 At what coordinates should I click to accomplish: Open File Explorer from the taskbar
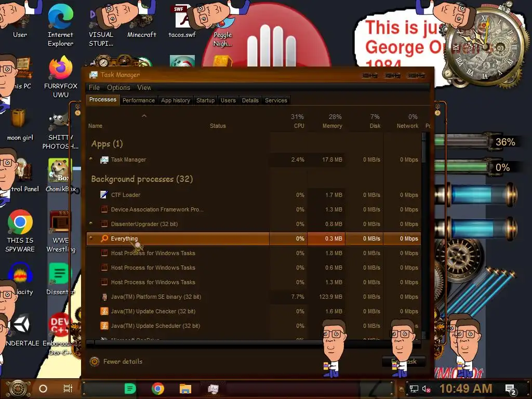click(185, 389)
